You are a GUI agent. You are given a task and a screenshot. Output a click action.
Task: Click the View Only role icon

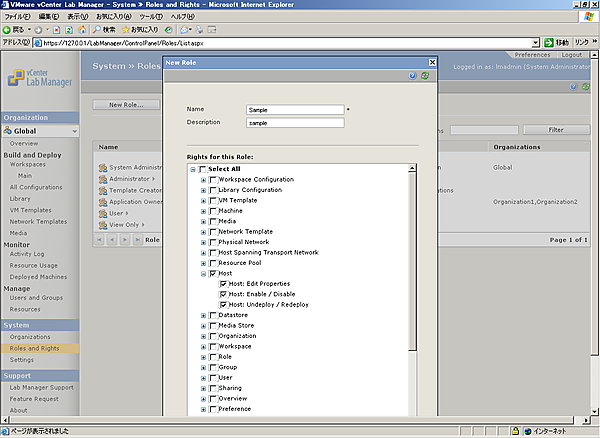pyautogui.click(x=102, y=225)
